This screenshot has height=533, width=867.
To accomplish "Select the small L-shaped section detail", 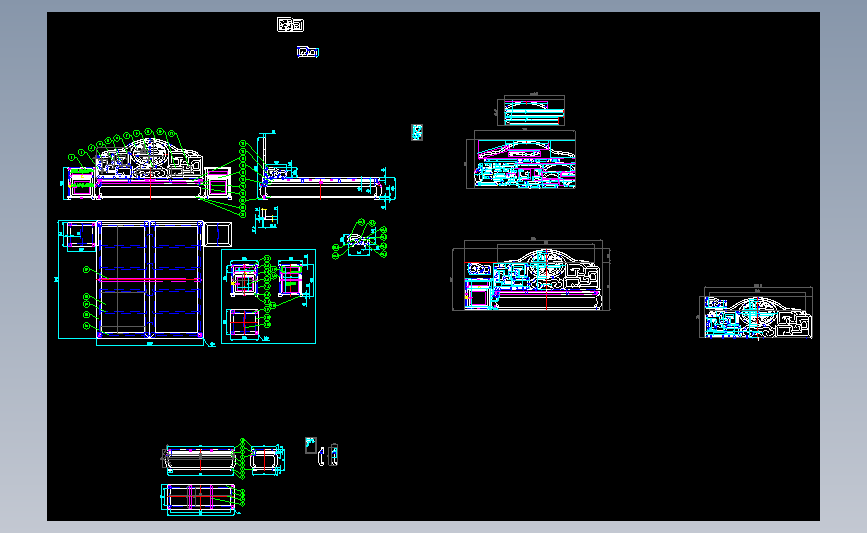I will tap(267, 218).
